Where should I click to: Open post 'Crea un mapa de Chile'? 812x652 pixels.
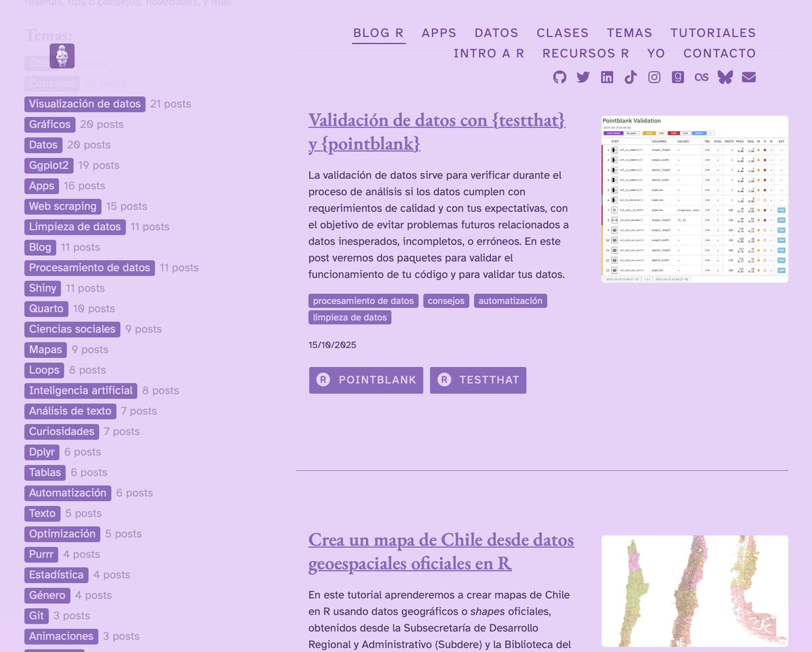pyautogui.click(x=441, y=551)
